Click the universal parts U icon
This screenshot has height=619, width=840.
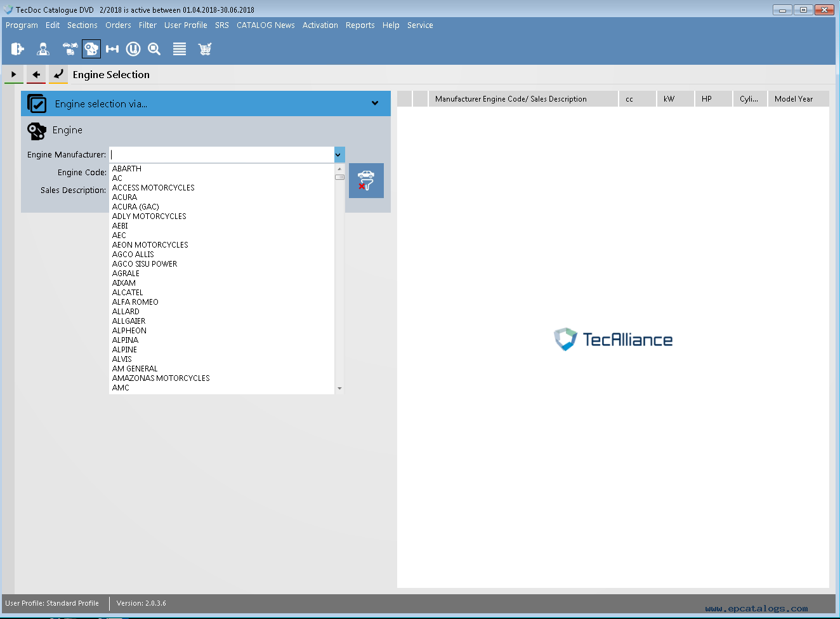(x=133, y=49)
